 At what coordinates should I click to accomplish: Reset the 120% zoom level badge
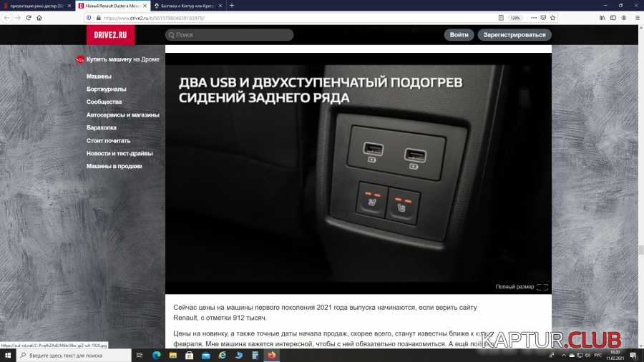[515, 18]
